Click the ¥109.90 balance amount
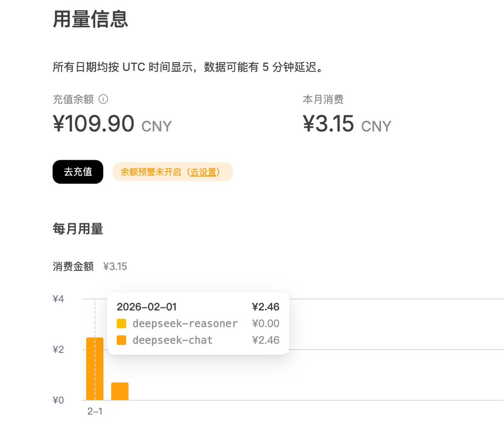Image resolution: width=504 pixels, height=430 pixels. pyautogui.click(x=94, y=124)
